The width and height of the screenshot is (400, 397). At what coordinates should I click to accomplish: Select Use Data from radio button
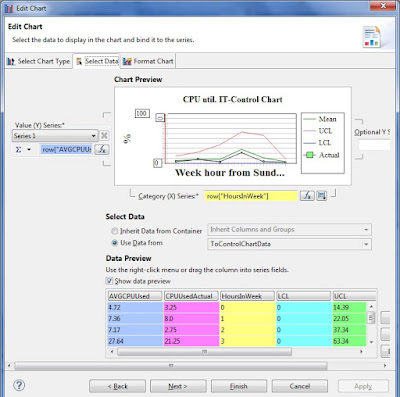pyautogui.click(x=114, y=243)
